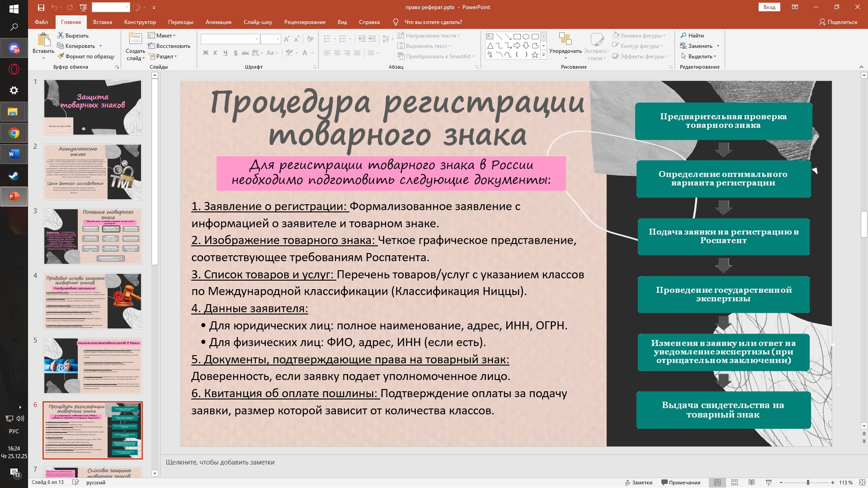The width and height of the screenshot is (868, 488).
Task: Click the Найти (Find) search icon
Action: coord(692,35)
